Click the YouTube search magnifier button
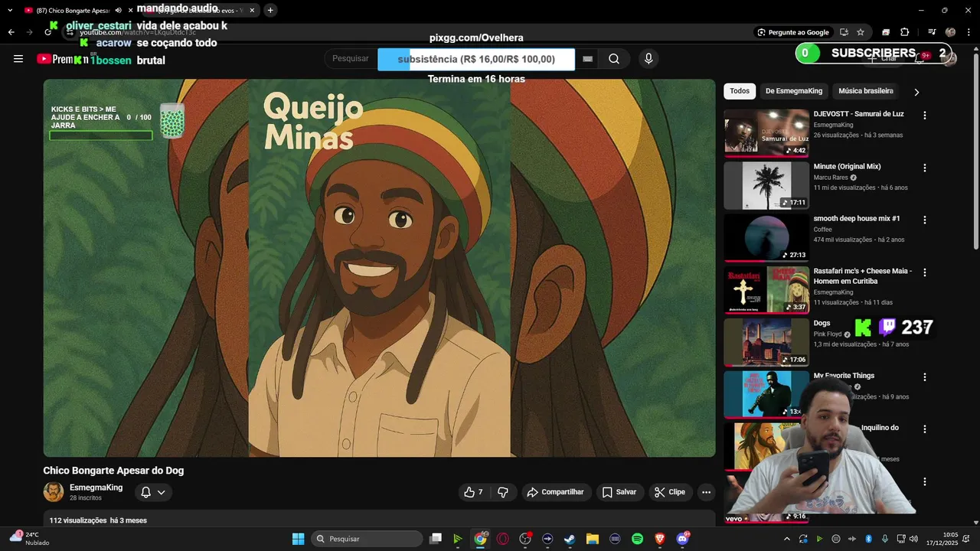Screen dimensions: 980x551 click(614, 59)
